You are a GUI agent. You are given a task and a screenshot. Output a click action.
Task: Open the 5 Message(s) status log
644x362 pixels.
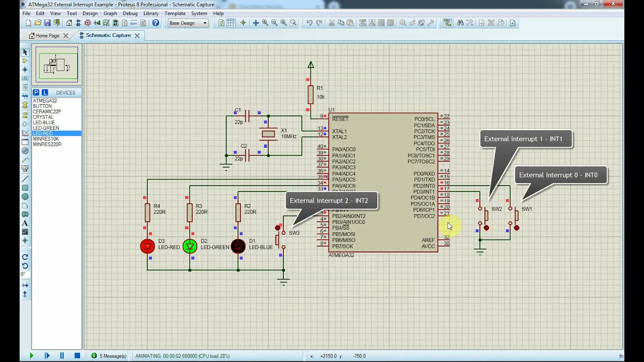coord(109,356)
